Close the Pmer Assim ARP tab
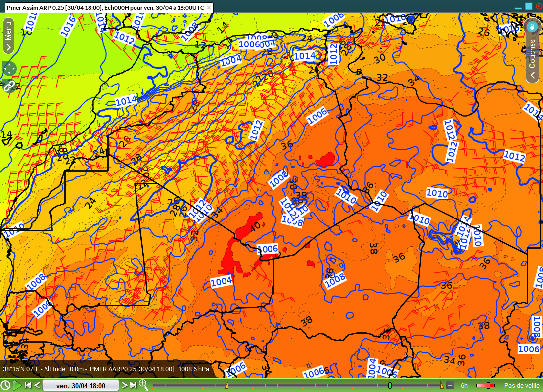This screenshot has height=392, width=543. [x=209, y=7]
